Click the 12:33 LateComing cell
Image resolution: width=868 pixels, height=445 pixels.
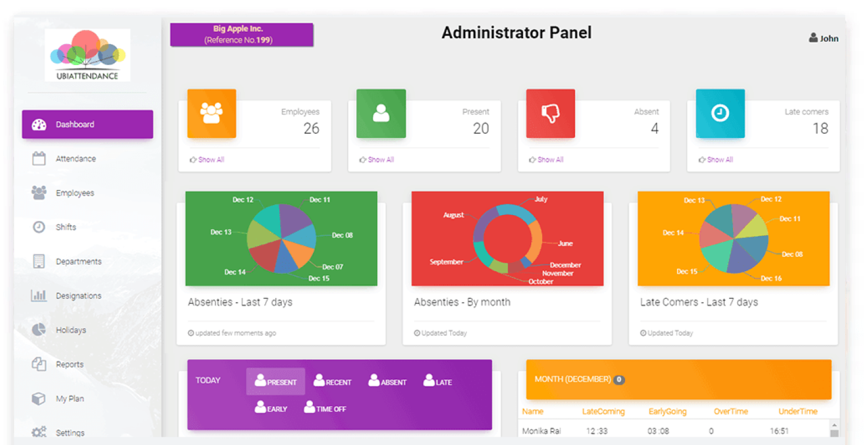pyautogui.click(x=597, y=431)
